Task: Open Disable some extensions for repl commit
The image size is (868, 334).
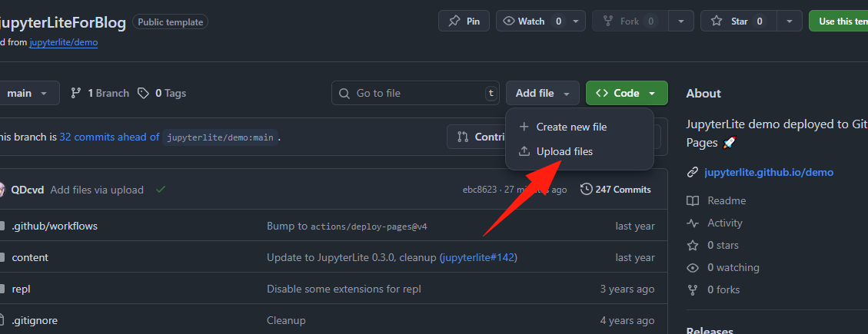Action: (x=344, y=289)
